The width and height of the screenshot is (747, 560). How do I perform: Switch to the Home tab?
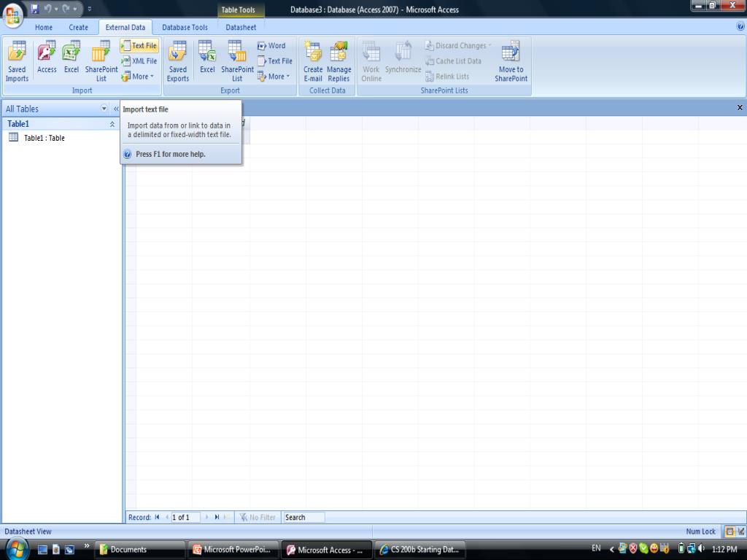(44, 28)
